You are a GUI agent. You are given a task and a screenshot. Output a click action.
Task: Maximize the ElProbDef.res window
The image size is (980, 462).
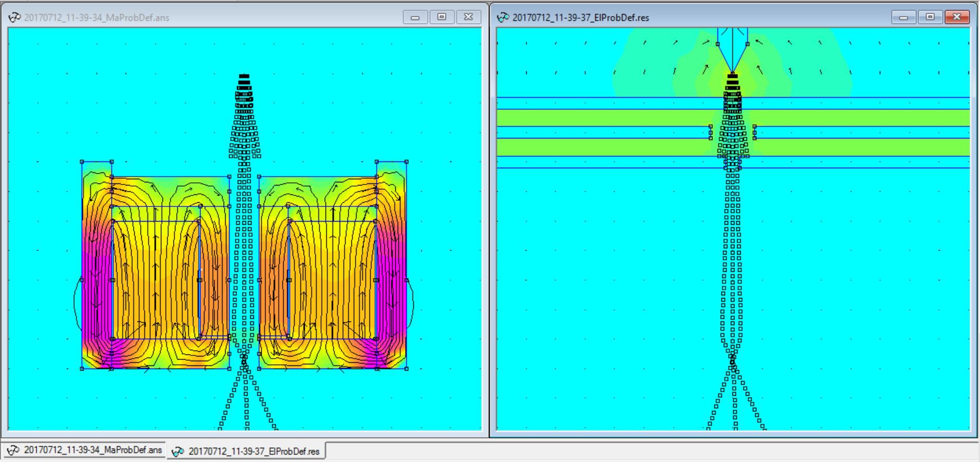pos(930,17)
